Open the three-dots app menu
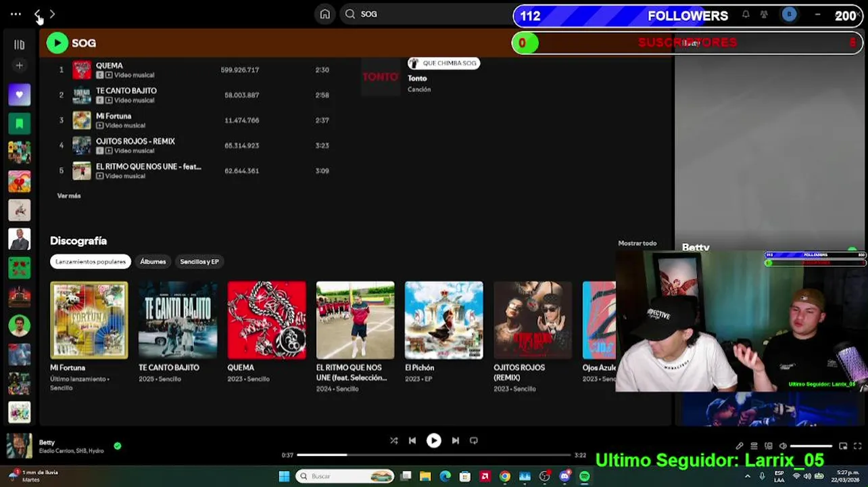Viewport: 868px width, 487px height. pos(16,14)
